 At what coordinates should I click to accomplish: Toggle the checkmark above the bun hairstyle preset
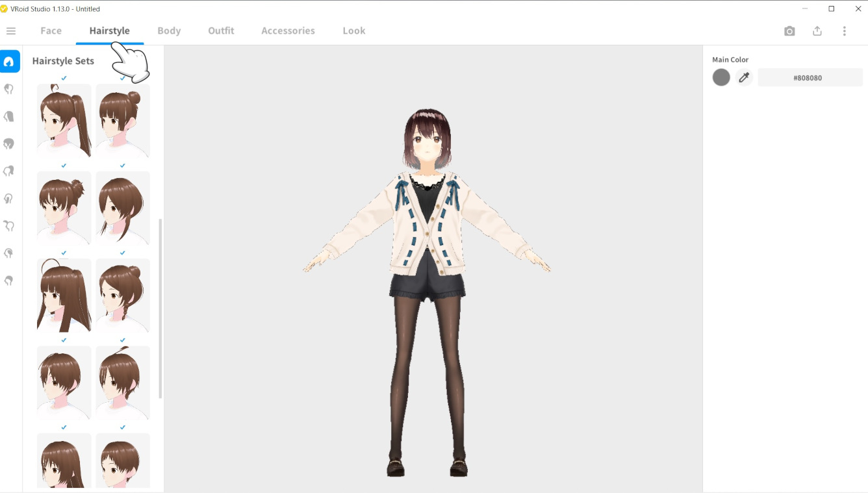tap(122, 78)
